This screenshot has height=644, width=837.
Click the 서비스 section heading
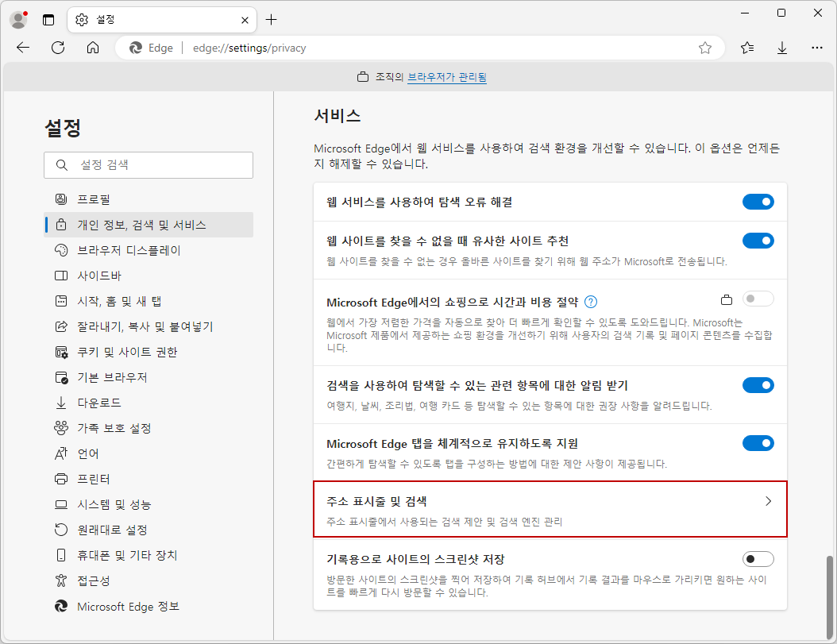337,116
